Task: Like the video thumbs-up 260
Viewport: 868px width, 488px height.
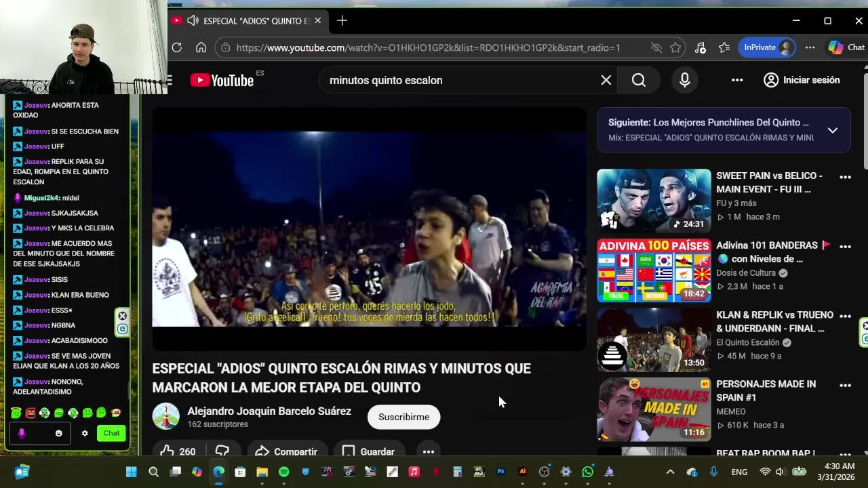Action: pos(178,451)
